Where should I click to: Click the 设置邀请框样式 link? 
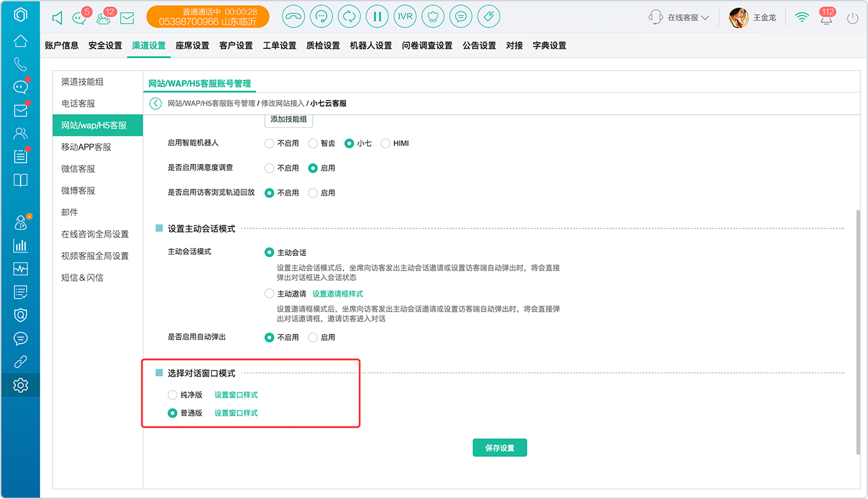coord(338,294)
